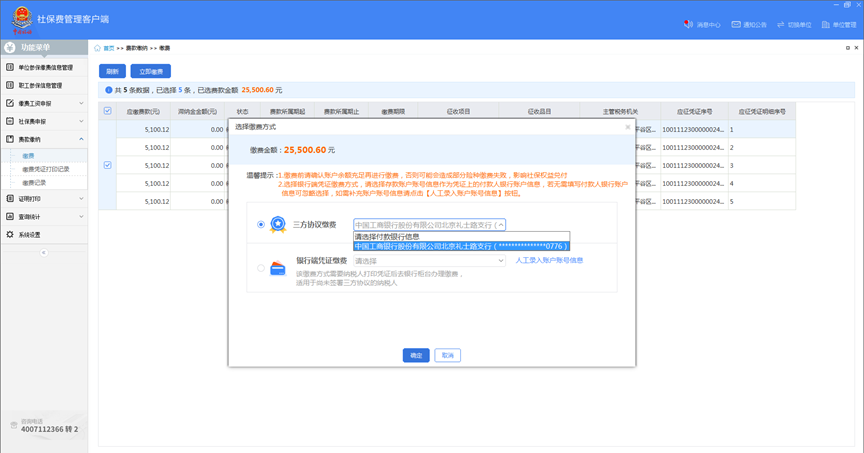Click the 单位参保缴费信息管理 sidebar icon
Viewport: 864px width, 453px height.
tap(10, 67)
